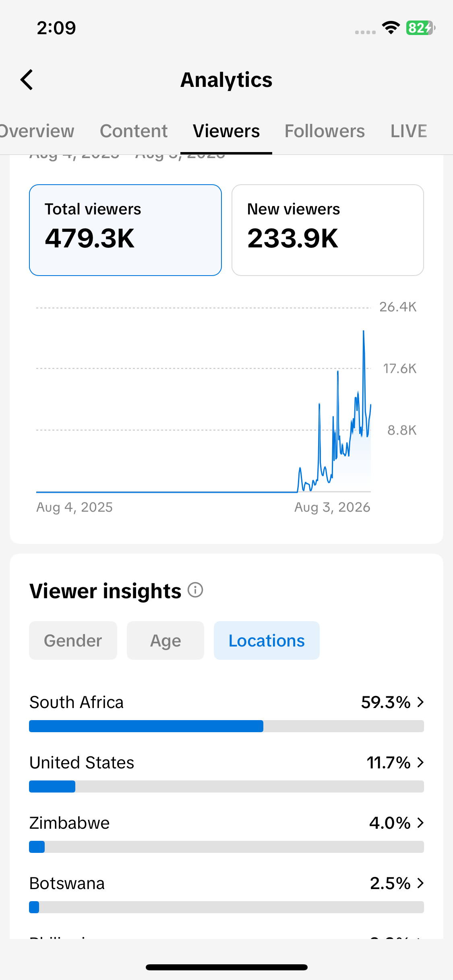Viewport: 453px width, 980px height.
Task: Tap the Wi-Fi status icon
Action: (391, 28)
